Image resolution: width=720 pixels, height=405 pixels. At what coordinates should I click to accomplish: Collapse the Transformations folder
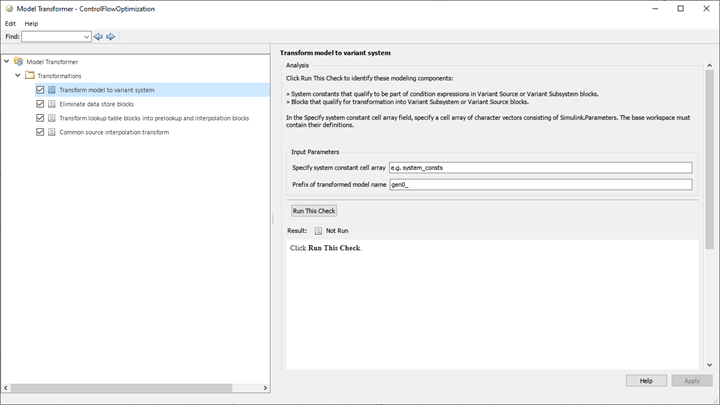point(17,75)
